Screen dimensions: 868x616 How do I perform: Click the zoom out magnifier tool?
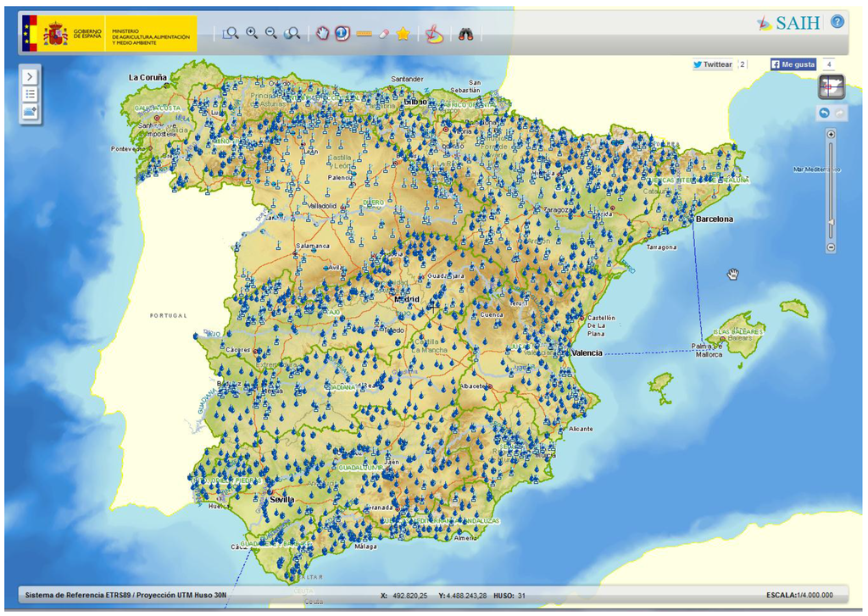(x=271, y=33)
